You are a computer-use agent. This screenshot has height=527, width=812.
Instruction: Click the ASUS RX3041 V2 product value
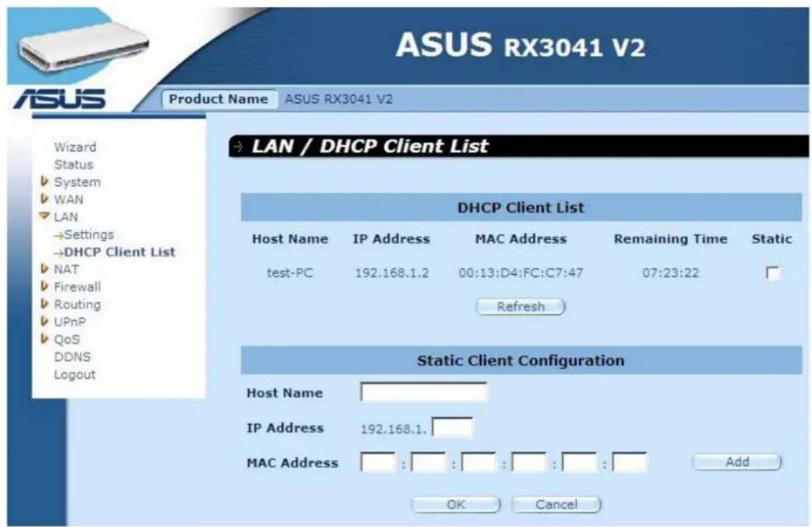pos(339,99)
